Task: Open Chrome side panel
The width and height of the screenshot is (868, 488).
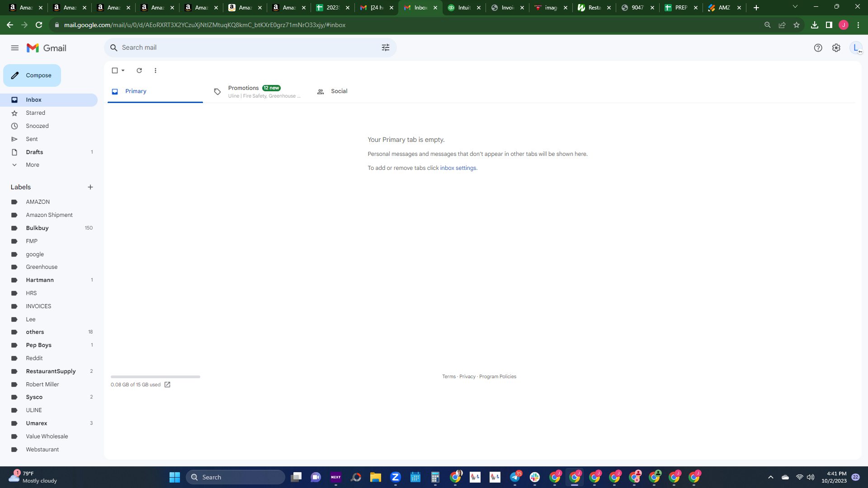Action: 829,25
